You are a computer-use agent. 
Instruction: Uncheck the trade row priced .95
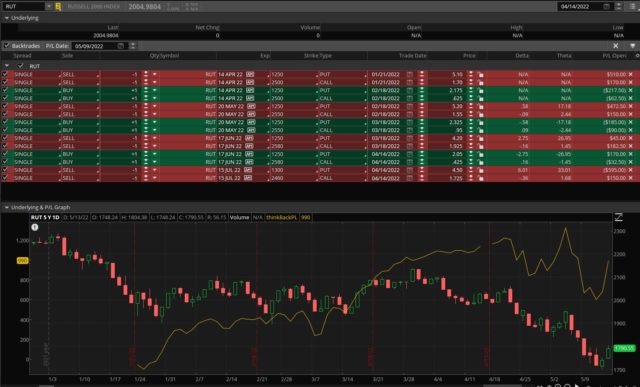coord(5,130)
